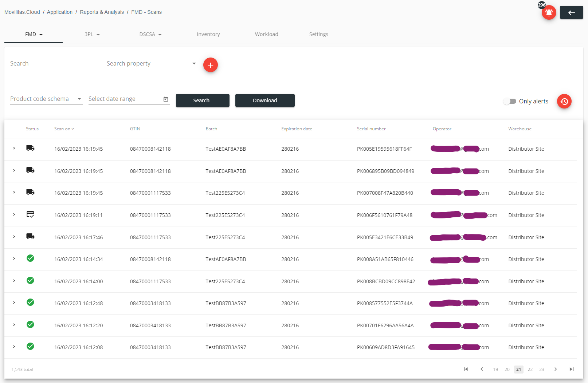The image size is (588, 383).
Task: Click truck status icon for serial PK006895B09BD094849
Action: click(x=30, y=170)
